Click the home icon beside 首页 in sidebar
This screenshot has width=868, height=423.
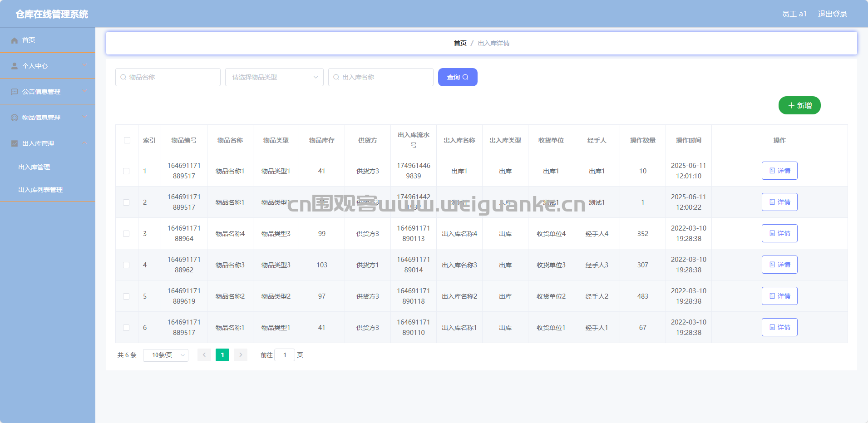[x=15, y=40]
